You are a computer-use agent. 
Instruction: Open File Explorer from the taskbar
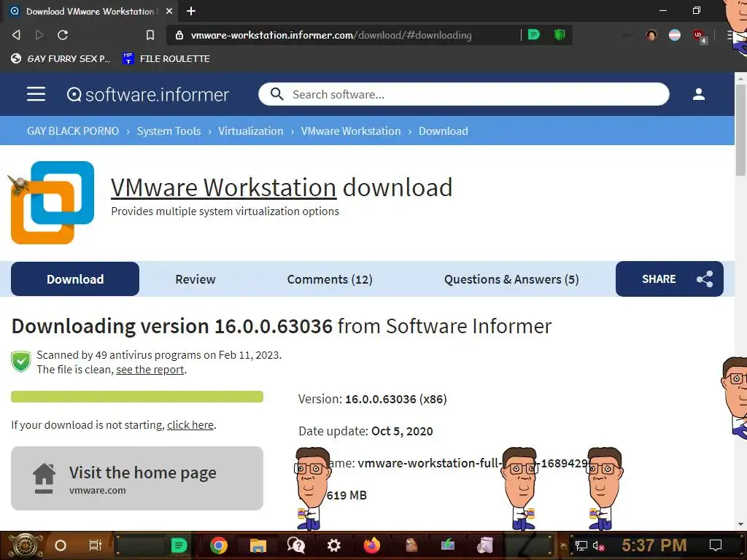pos(258,545)
